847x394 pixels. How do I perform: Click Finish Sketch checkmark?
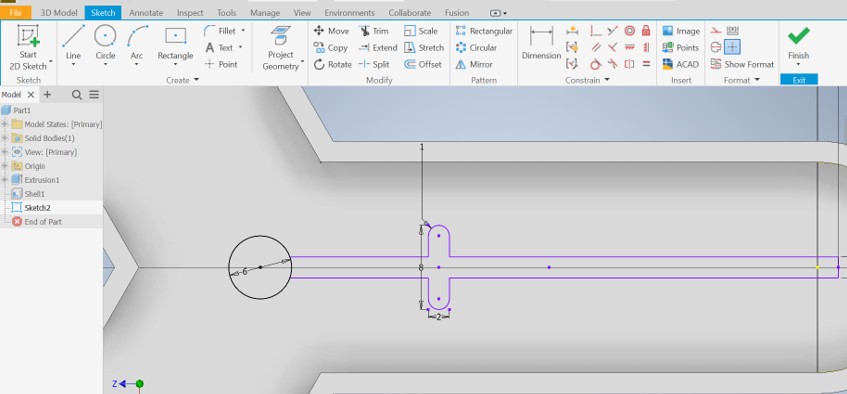point(798,37)
